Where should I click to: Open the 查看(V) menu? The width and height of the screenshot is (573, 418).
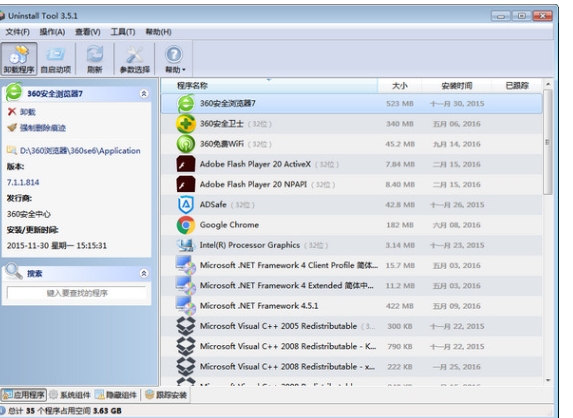88,32
